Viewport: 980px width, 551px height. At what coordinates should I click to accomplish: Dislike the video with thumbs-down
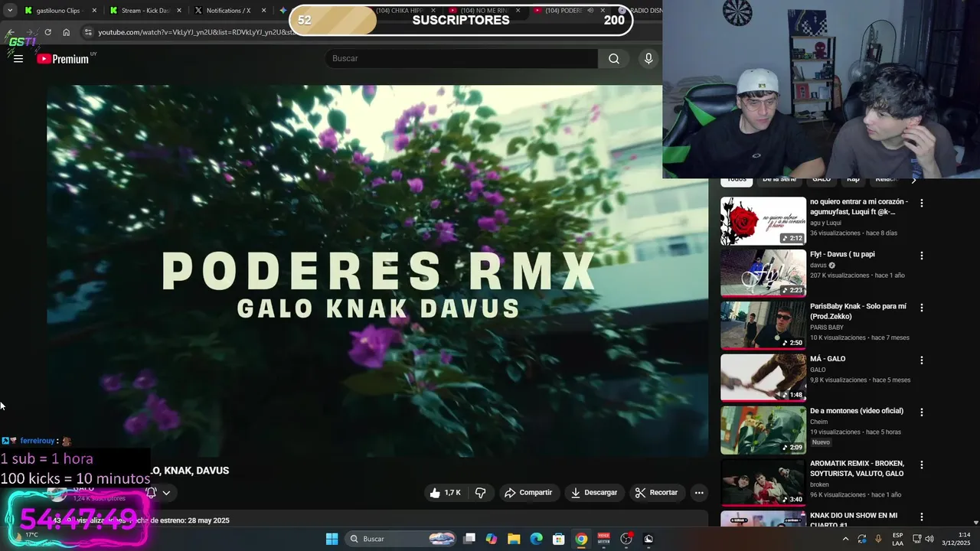pyautogui.click(x=481, y=493)
